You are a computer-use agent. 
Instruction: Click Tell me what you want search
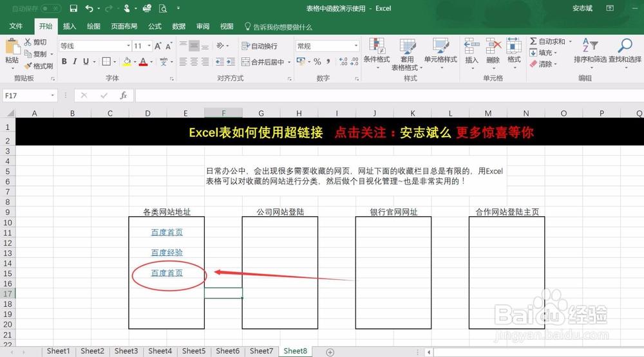click(x=278, y=27)
